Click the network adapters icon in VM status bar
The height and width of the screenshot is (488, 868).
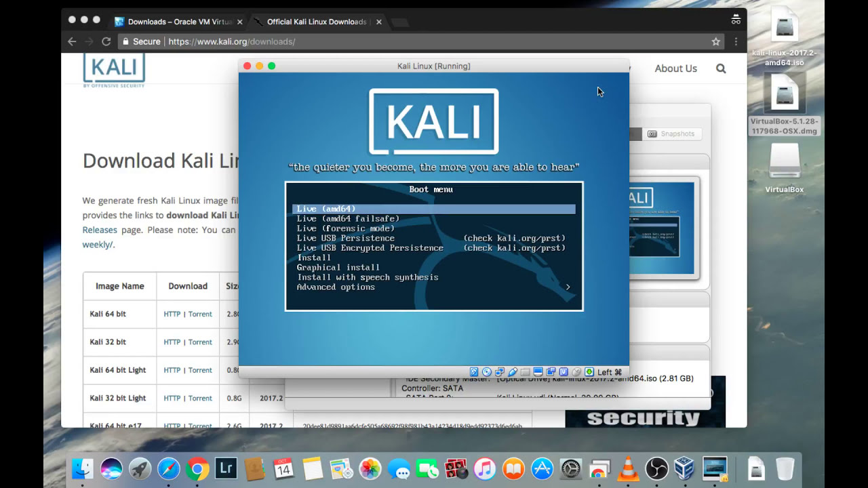tap(500, 372)
